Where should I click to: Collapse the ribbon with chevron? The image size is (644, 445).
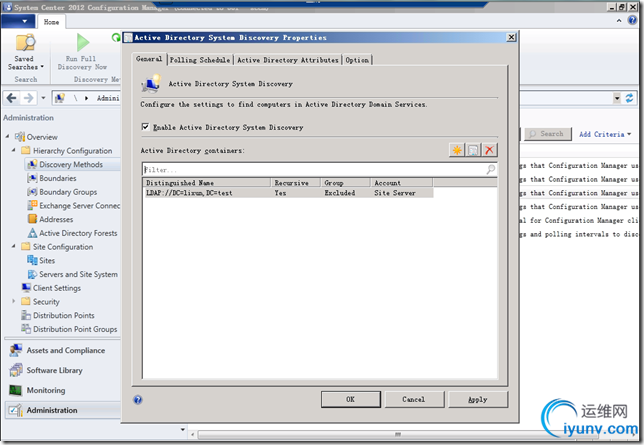pos(619,21)
